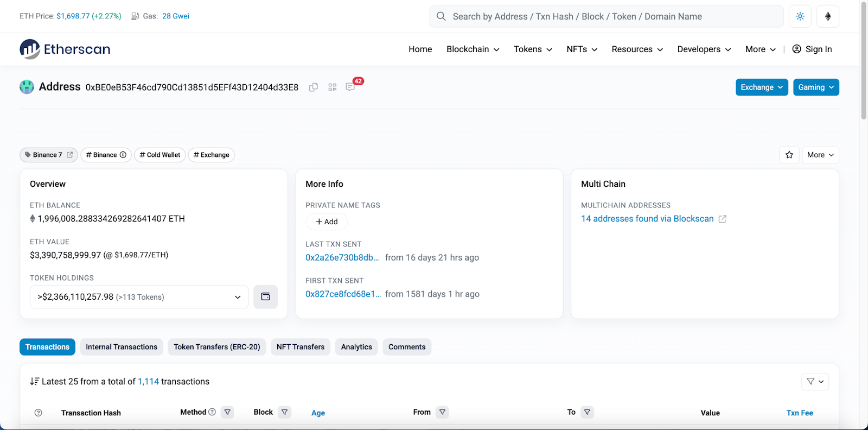The height and width of the screenshot is (430, 868).
Task: Toggle the light/dark theme sun icon
Action: pyautogui.click(x=800, y=16)
